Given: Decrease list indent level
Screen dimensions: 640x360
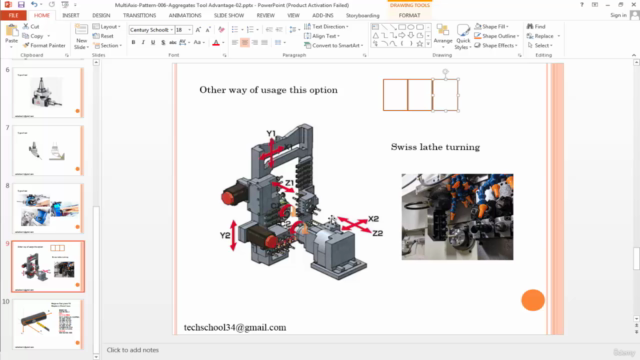Looking at the screenshot, I should point(269,30).
